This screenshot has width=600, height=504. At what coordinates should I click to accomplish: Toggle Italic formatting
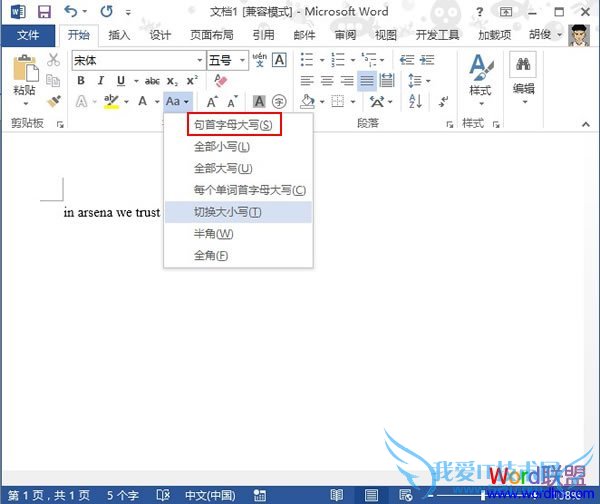(x=101, y=80)
